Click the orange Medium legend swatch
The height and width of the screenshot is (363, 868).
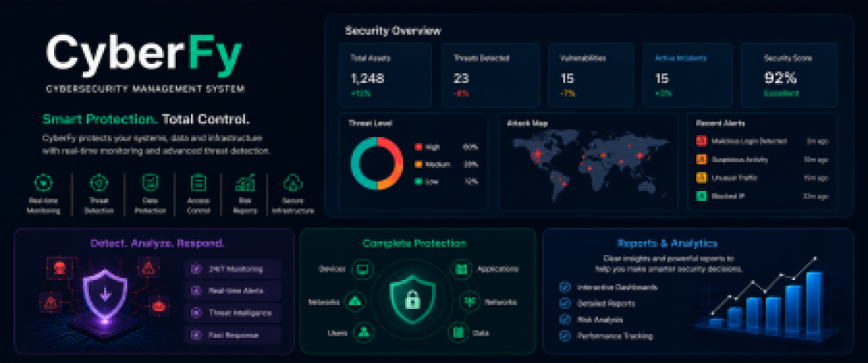[x=418, y=165]
